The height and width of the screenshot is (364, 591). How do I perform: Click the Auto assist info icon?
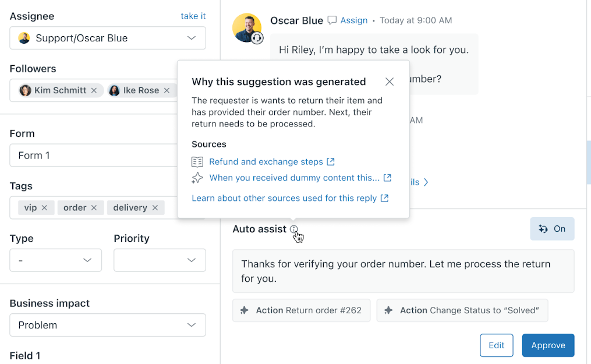(294, 229)
